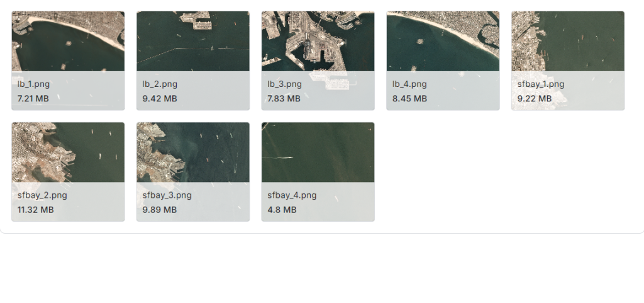Click the 4.8 MB file size text
Screen dimensions: 644x303
[282, 210]
